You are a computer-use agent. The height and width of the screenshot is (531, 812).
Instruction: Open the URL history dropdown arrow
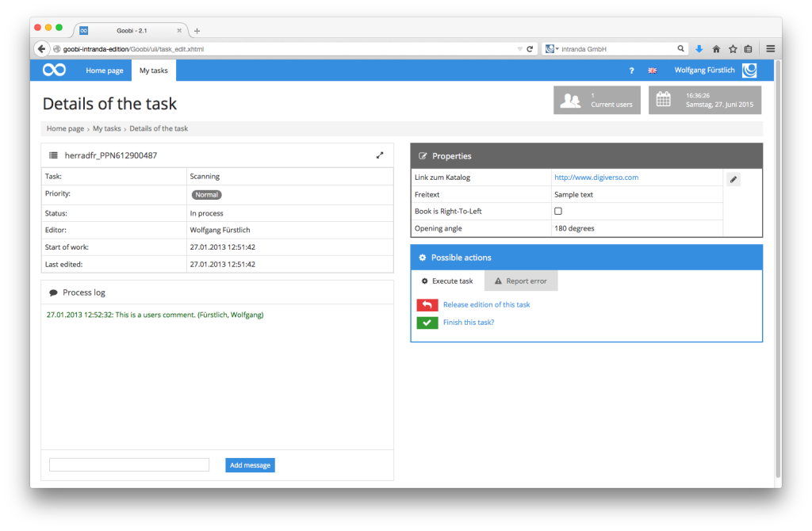(519, 49)
